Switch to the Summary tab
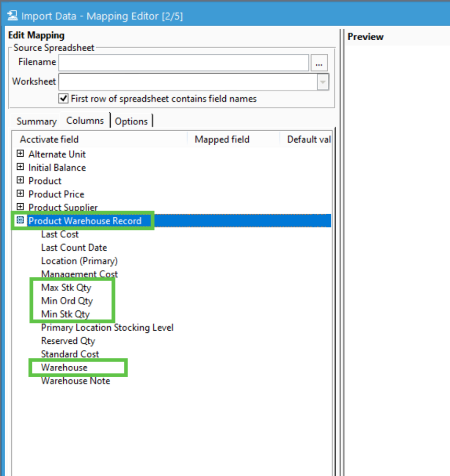This screenshot has width=450, height=476. (x=36, y=121)
